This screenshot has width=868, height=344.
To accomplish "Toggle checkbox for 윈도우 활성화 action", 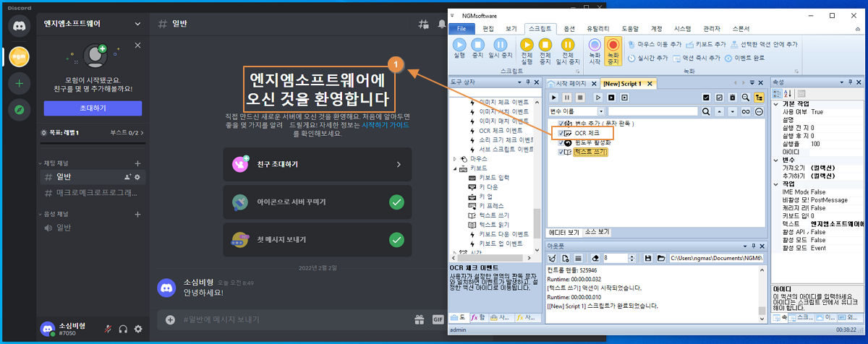I will pyautogui.click(x=562, y=142).
